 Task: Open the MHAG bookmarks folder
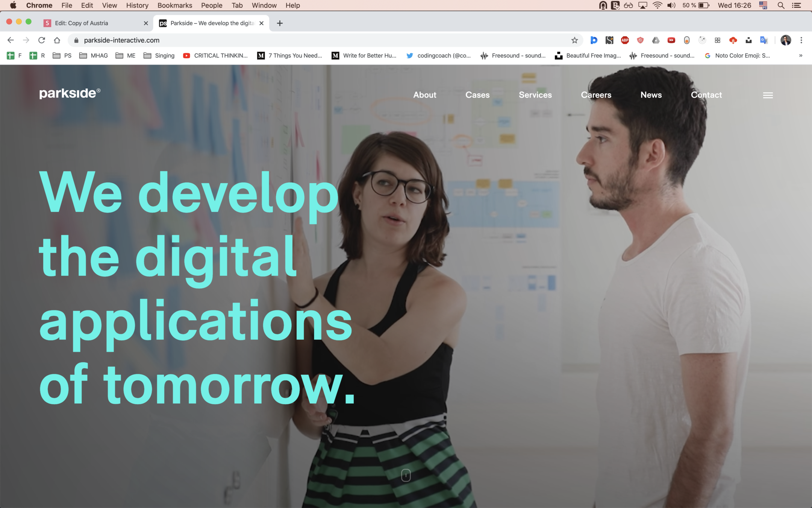(x=94, y=56)
